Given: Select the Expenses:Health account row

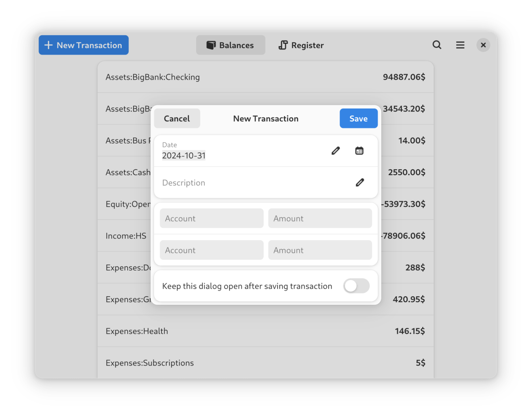Looking at the screenshot, I should click(x=265, y=331).
